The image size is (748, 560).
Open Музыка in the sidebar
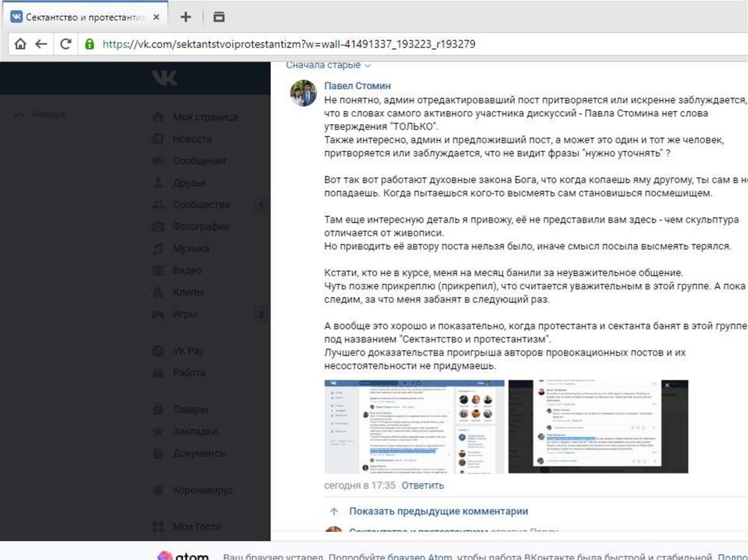coord(191,248)
